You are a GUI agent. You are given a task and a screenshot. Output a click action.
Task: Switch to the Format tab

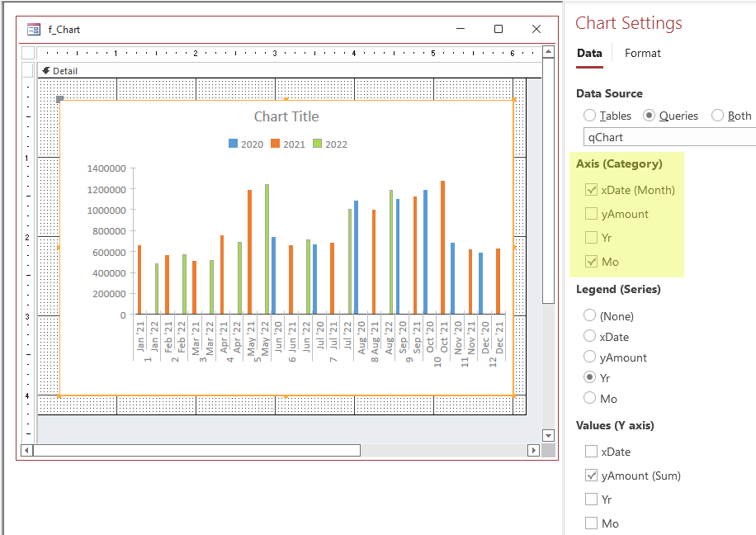[642, 53]
